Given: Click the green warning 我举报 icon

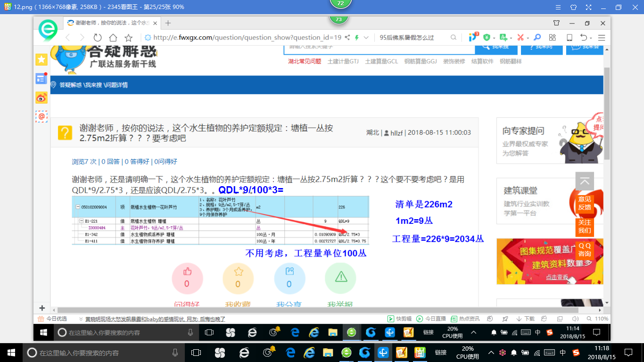Looking at the screenshot, I should pyautogui.click(x=340, y=279).
